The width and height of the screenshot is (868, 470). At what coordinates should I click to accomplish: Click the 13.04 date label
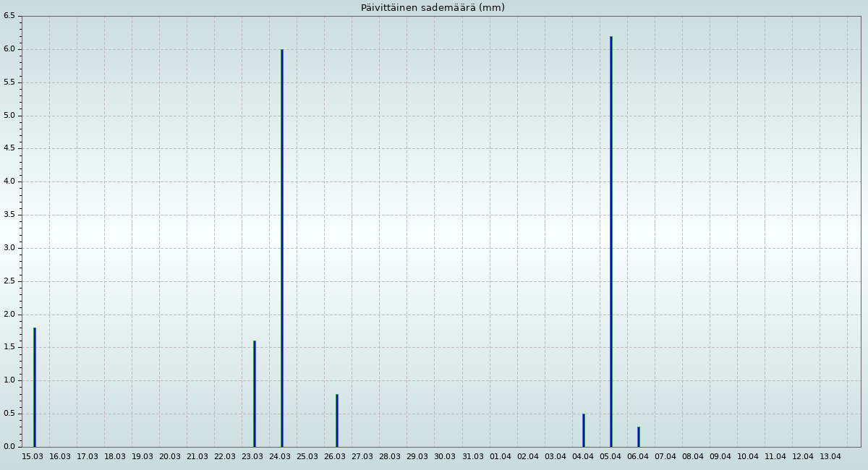pos(830,457)
